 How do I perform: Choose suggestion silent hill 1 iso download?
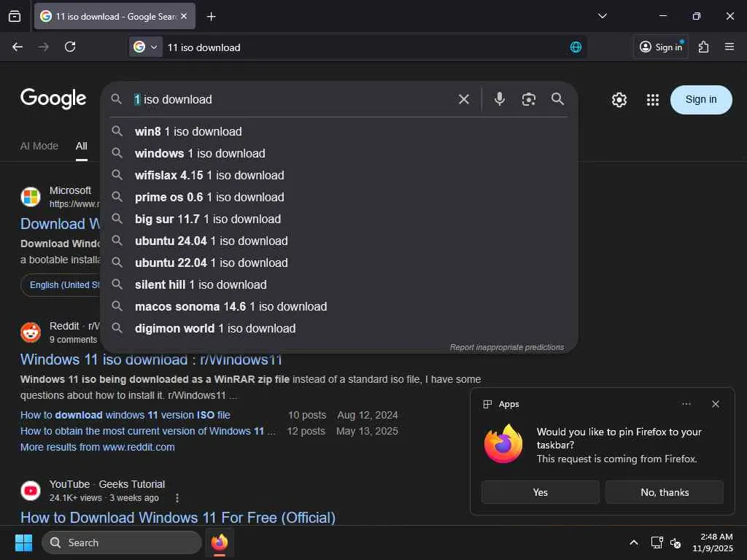coord(339,285)
